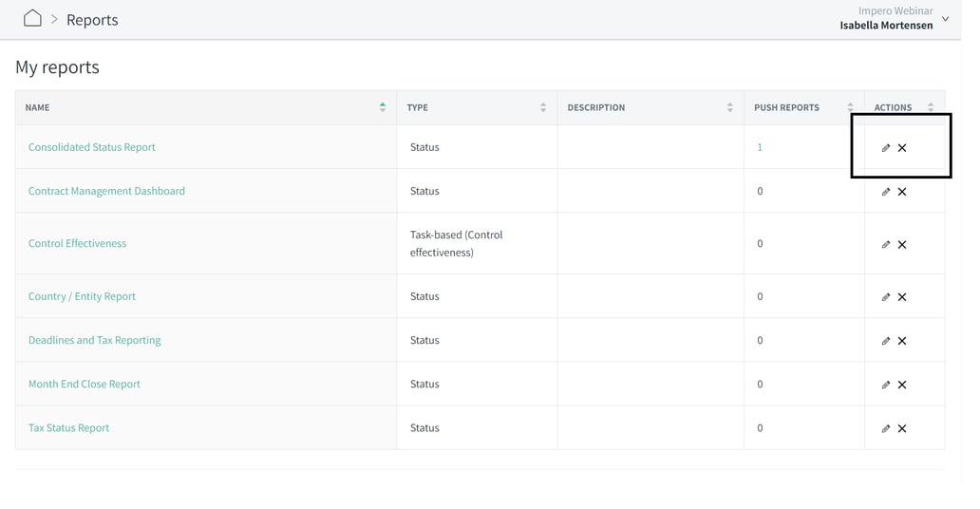Delete the Tax Status Report
The image size is (980, 509).
tap(902, 428)
